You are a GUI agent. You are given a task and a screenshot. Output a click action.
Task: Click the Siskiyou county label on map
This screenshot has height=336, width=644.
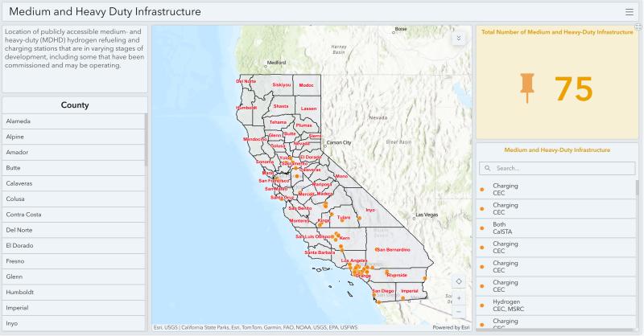pos(282,85)
